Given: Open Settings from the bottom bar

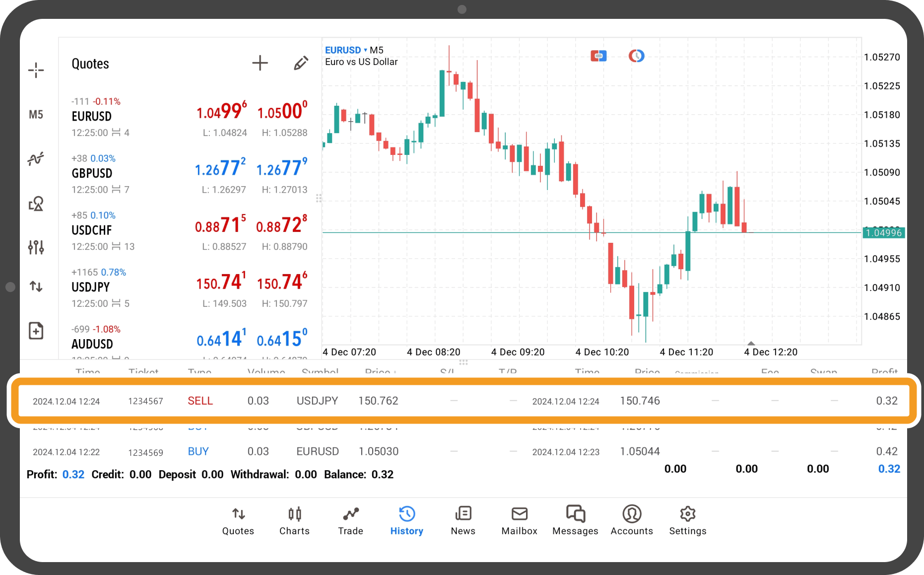Looking at the screenshot, I should (x=687, y=520).
